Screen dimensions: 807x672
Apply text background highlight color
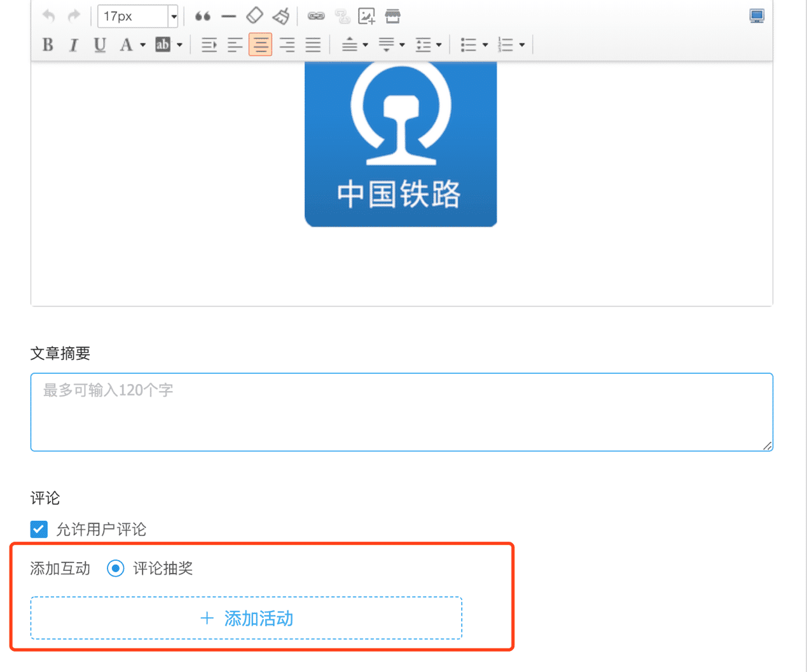[163, 45]
